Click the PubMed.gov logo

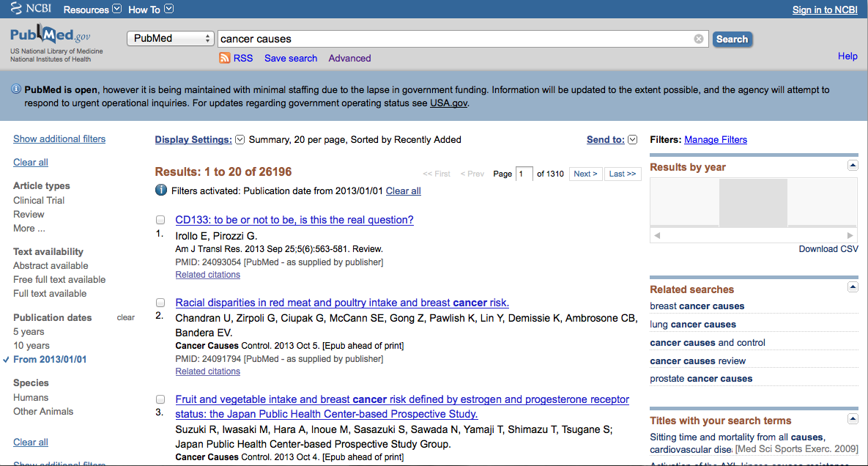(50, 37)
